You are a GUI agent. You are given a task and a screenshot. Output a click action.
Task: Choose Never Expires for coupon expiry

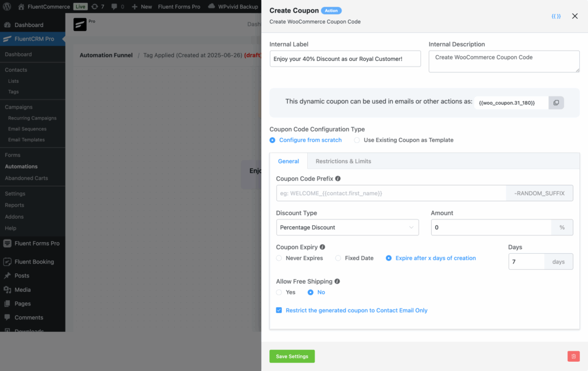pyautogui.click(x=299, y=258)
